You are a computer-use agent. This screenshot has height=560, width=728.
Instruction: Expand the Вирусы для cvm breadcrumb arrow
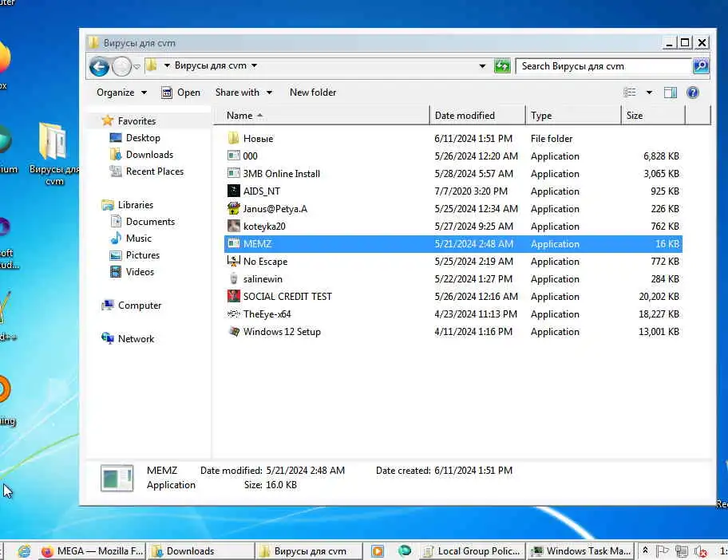tap(254, 65)
